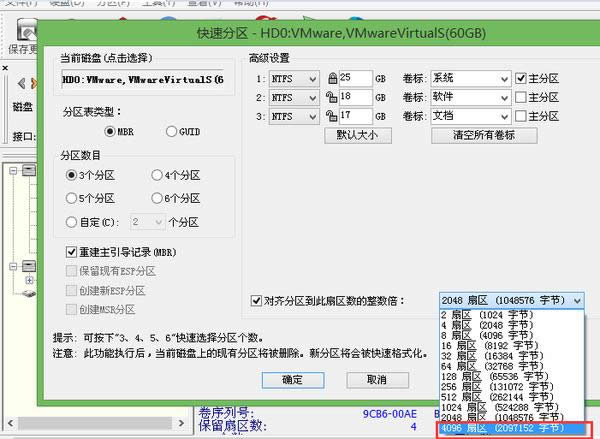
Task: Click the 默认大小 button
Action: click(x=357, y=136)
